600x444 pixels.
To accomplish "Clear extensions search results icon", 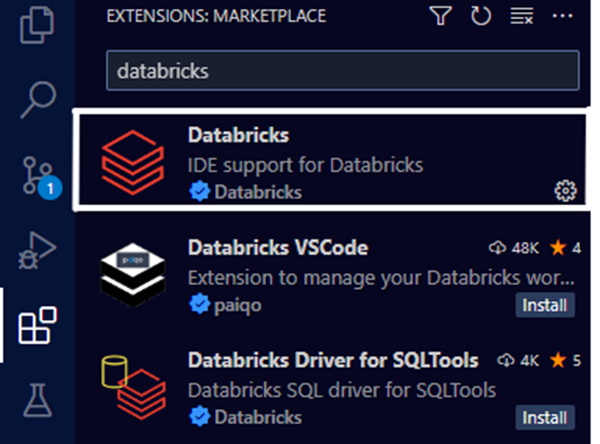I will 522,16.
